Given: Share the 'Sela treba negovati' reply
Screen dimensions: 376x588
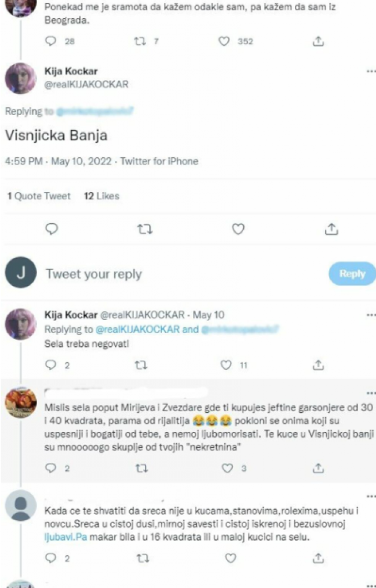Looking at the screenshot, I should click(x=318, y=365).
